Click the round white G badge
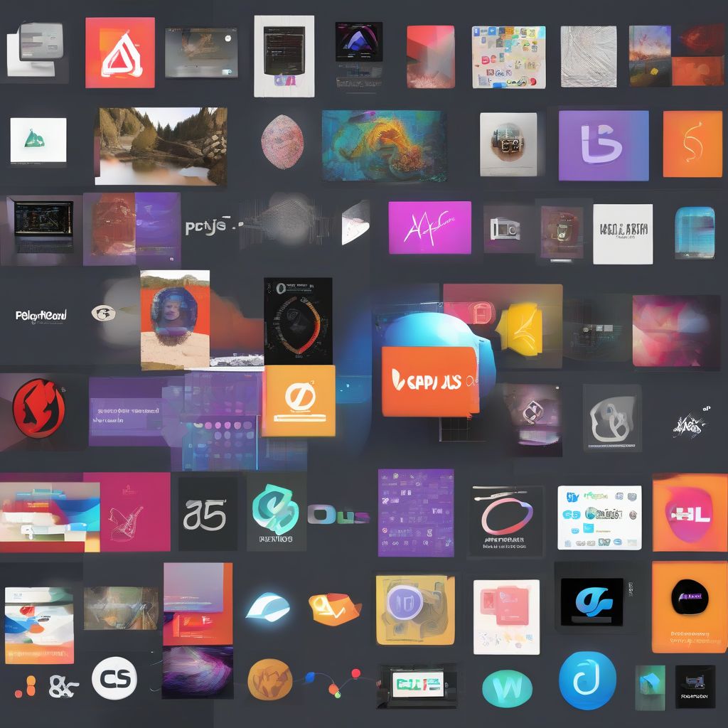 [103, 313]
